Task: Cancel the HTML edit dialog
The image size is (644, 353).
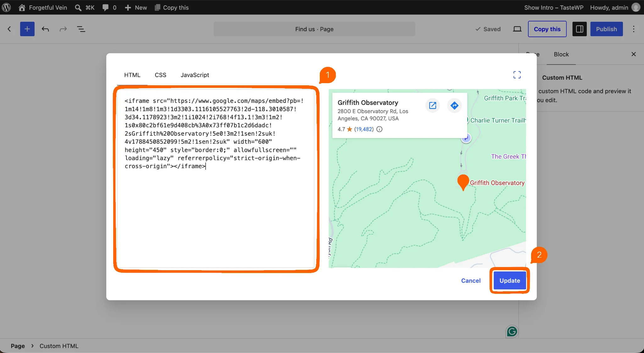Action: [x=471, y=281]
